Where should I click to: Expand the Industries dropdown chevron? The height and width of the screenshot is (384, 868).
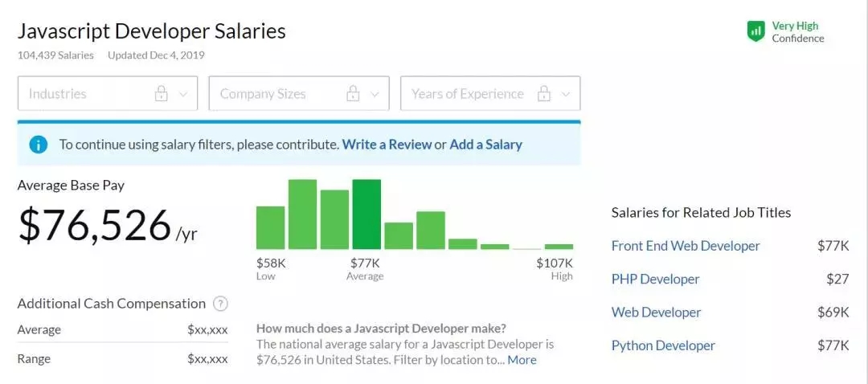[x=183, y=94]
